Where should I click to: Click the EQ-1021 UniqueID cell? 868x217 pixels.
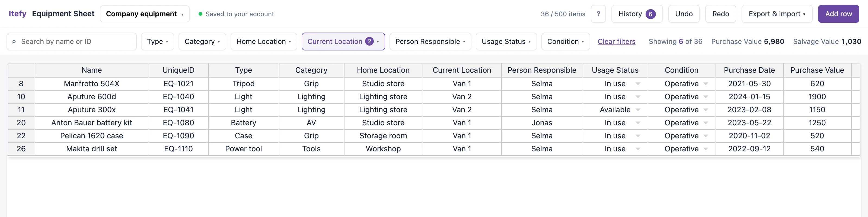178,84
